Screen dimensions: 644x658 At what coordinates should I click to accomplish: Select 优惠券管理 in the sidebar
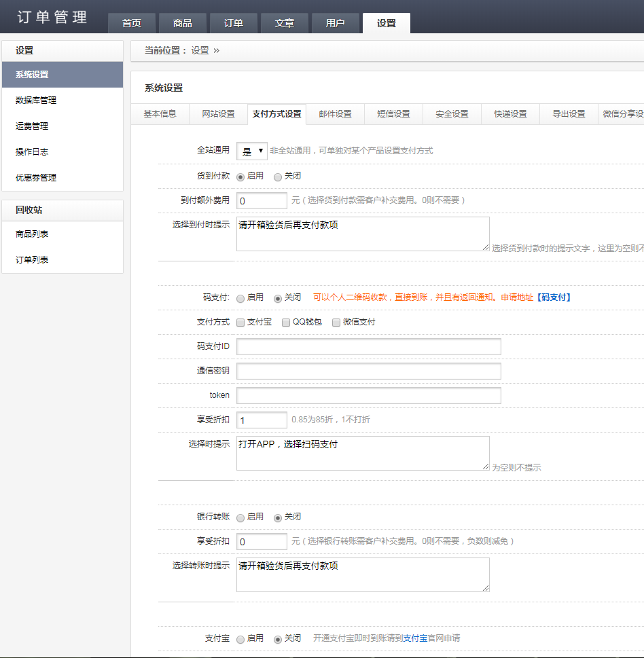(36, 178)
